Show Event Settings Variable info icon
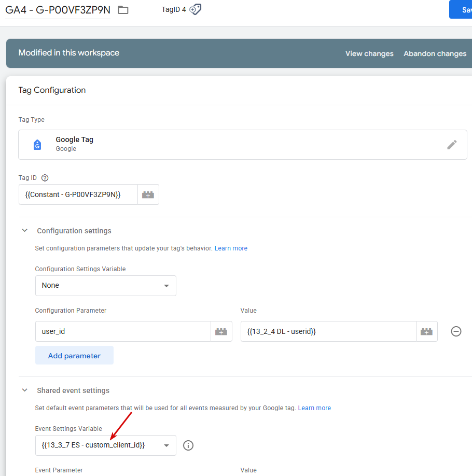This screenshot has width=472, height=476. (x=188, y=445)
